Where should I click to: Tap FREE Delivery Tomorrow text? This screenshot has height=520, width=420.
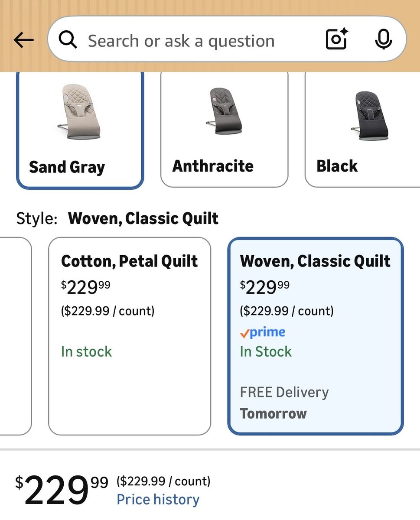coord(284,403)
